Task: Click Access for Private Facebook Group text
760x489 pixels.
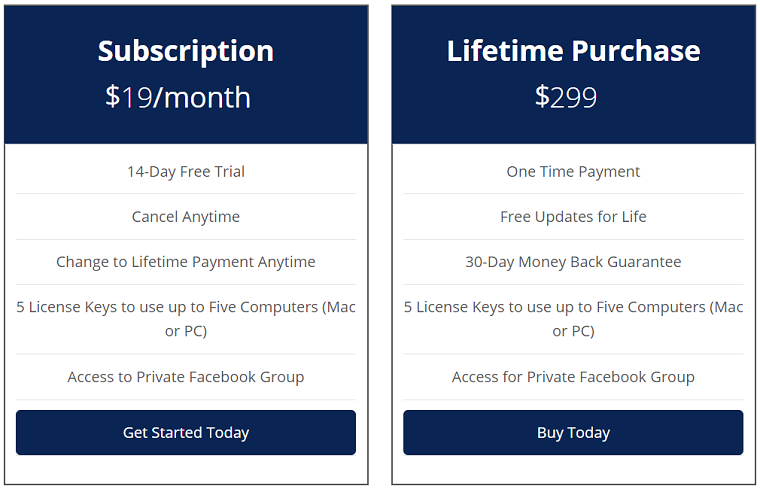Action: coord(573,377)
